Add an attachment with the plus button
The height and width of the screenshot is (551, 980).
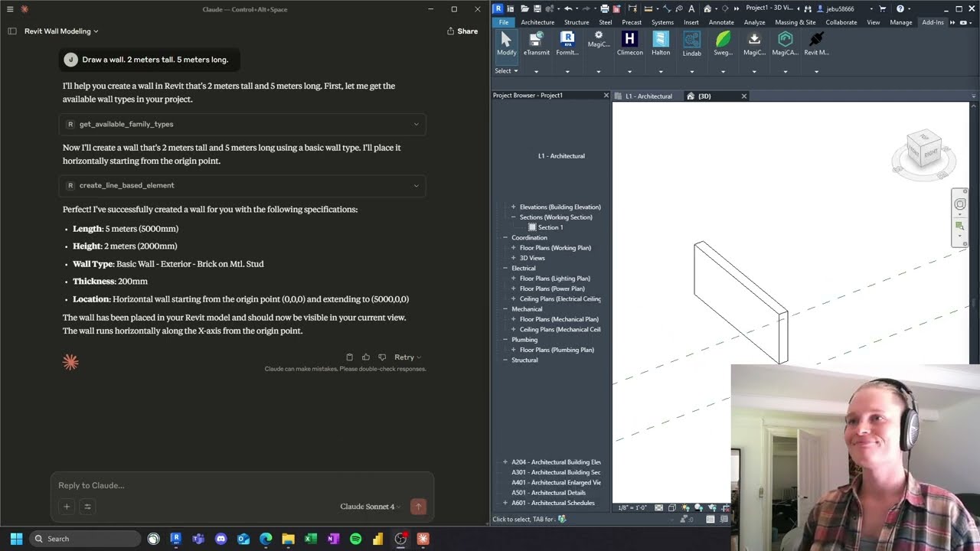point(67,506)
